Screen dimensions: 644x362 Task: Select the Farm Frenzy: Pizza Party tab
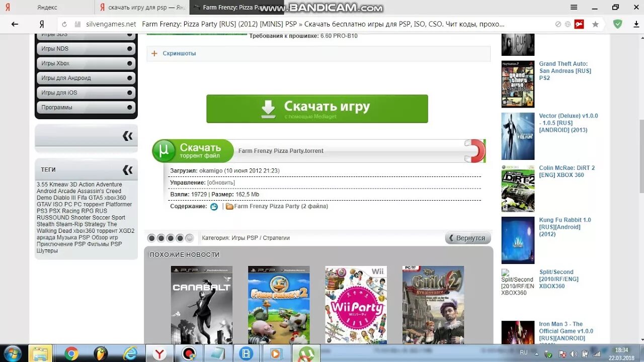pyautogui.click(x=236, y=8)
